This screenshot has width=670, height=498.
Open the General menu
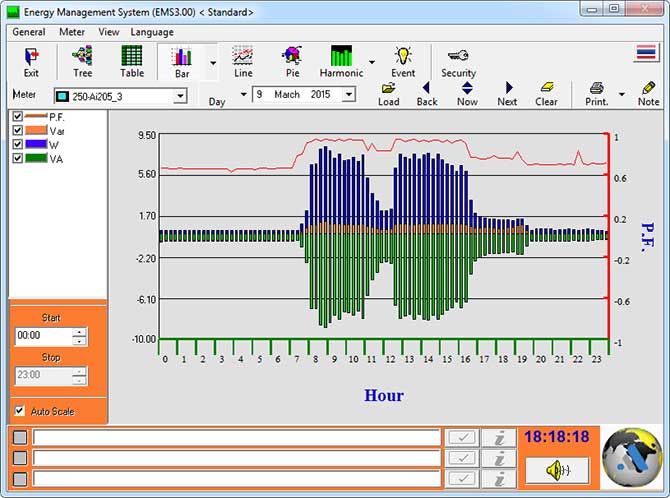point(29,32)
